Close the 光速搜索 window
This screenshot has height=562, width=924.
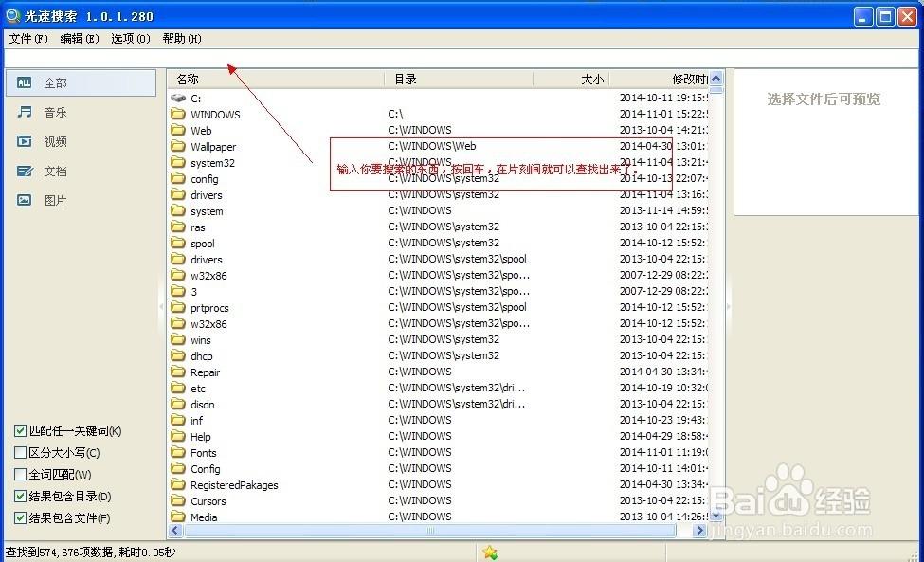907,16
